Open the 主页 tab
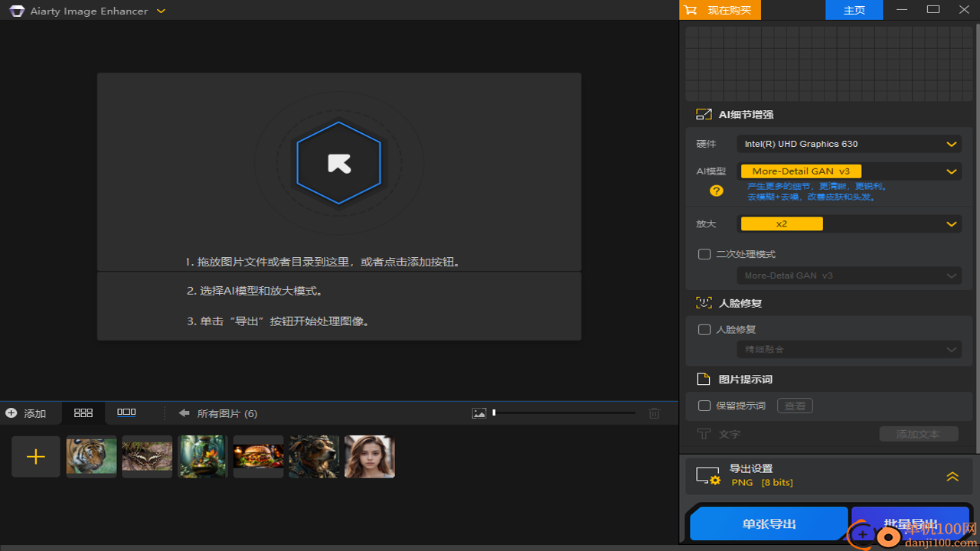The image size is (980, 551). tap(854, 10)
